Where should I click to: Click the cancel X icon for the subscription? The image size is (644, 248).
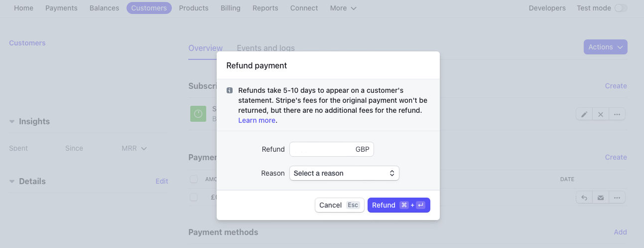tap(601, 114)
